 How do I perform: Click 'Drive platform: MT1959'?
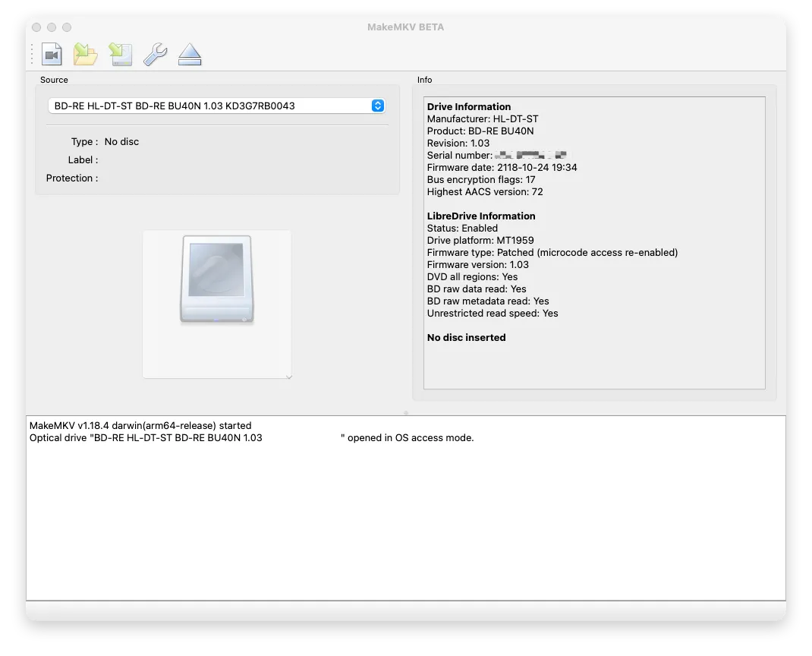pyautogui.click(x=480, y=241)
